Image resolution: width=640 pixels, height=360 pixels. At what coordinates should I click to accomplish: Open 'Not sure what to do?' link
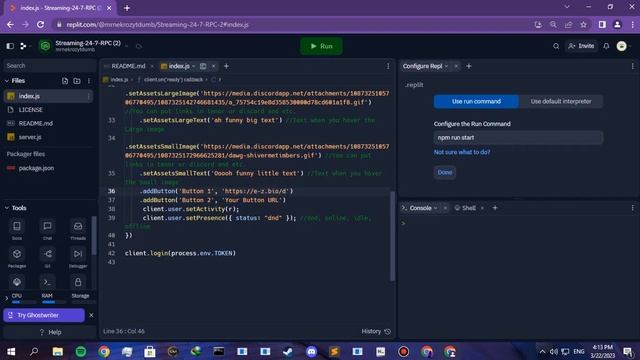coord(462,152)
